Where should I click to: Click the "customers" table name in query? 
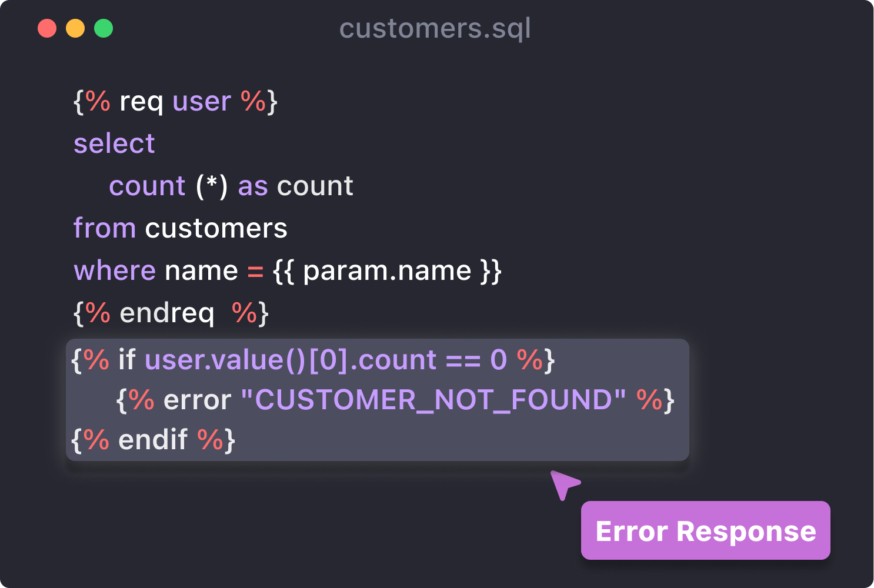point(216,228)
